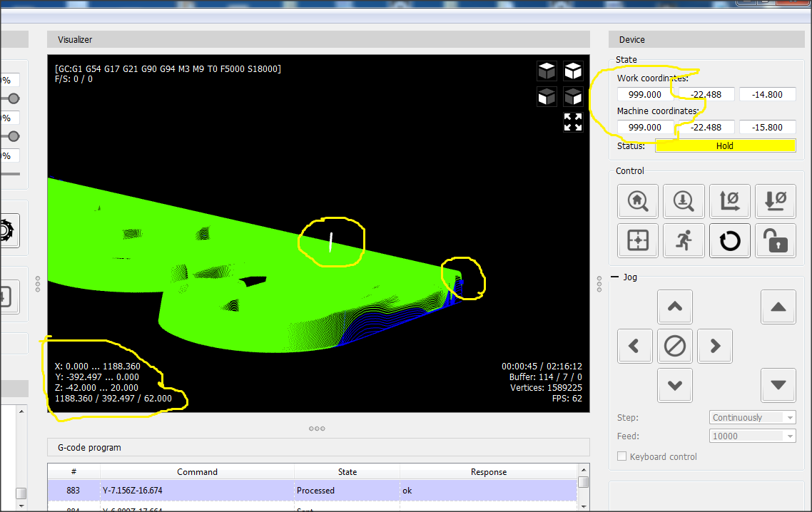Open the Feed dropdown showing 10000
The width and height of the screenshot is (812, 512).
753,436
